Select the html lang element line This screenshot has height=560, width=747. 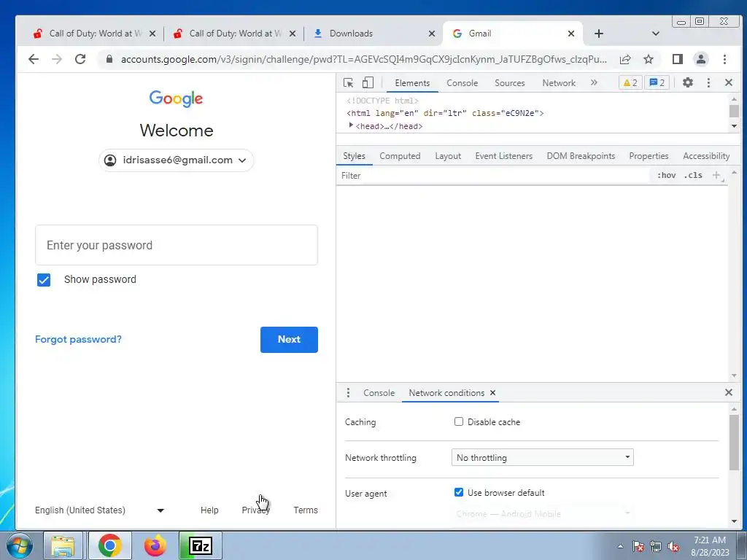(x=445, y=113)
